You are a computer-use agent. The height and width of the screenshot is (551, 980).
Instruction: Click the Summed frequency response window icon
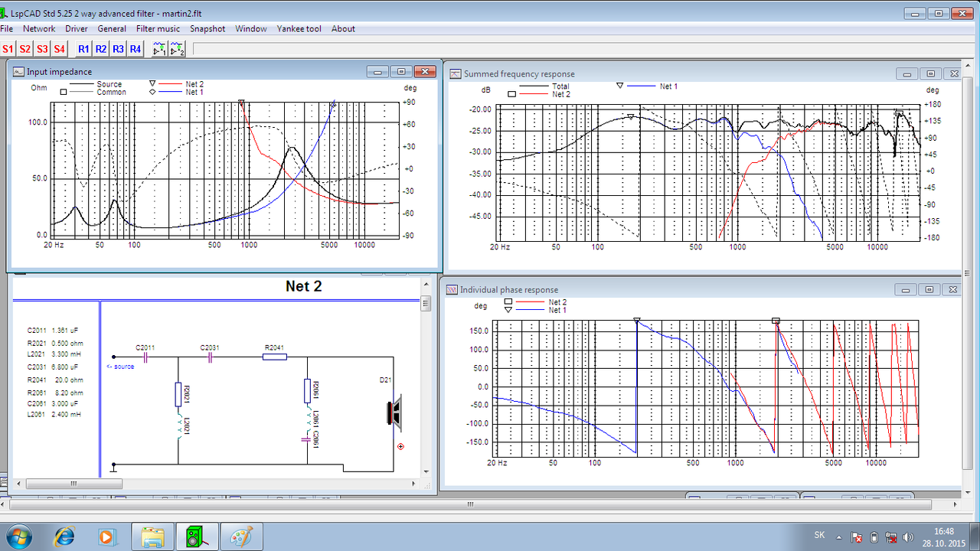pyautogui.click(x=456, y=73)
